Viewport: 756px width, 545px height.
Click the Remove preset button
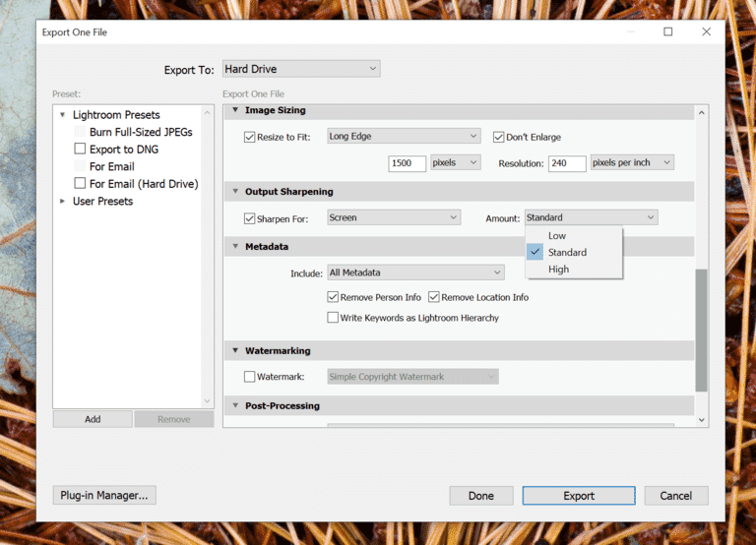[x=174, y=419]
